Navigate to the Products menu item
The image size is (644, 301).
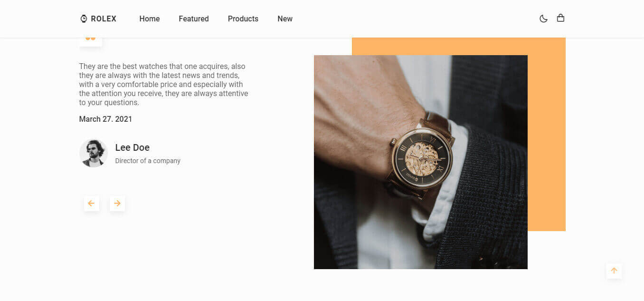[243, 19]
